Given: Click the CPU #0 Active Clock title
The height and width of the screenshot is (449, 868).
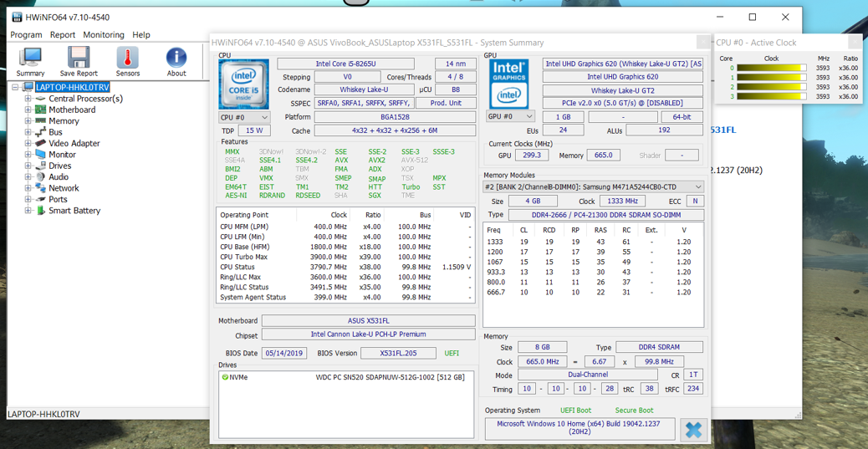Looking at the screenshot, I should [x=756, y=43].
